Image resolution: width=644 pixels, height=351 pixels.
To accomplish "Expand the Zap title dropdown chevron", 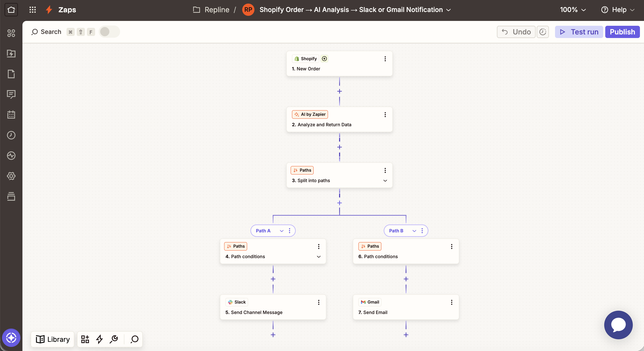I will pos(449,10).
